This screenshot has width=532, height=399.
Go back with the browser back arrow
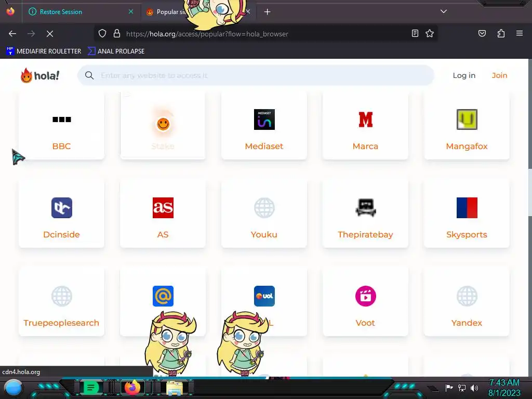coord(12,34)
